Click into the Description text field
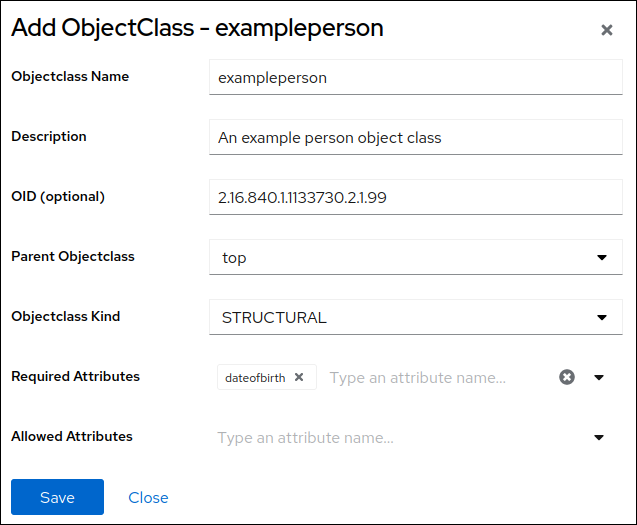Viewport: 637px width, 525px height. [x=415, y=137]
